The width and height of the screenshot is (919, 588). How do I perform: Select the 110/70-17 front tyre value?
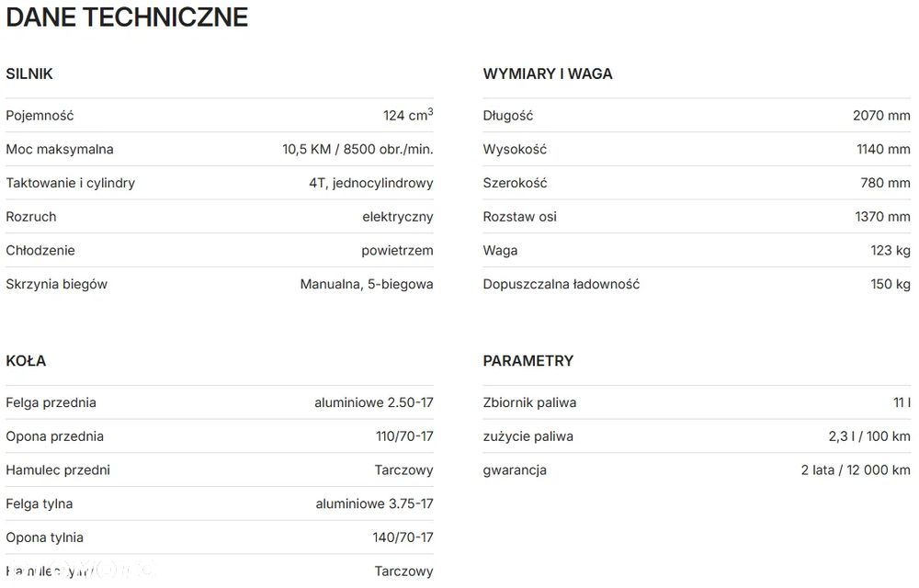(x=404, y=436)
